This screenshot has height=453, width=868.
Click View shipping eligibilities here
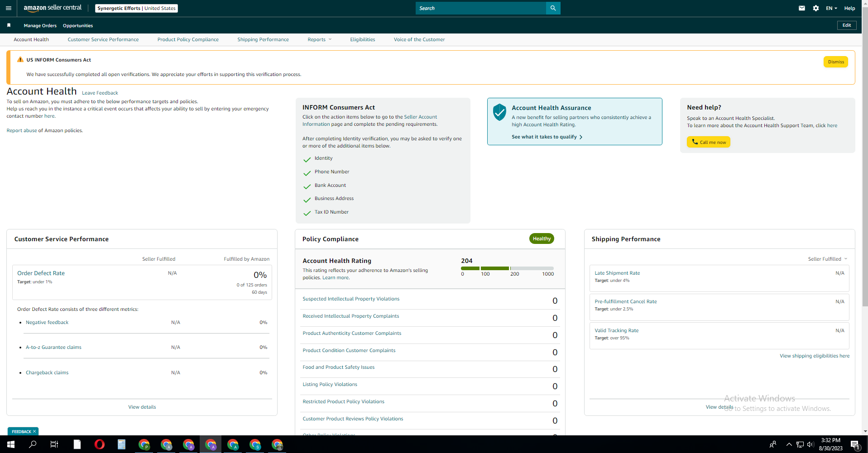(815, 356)
